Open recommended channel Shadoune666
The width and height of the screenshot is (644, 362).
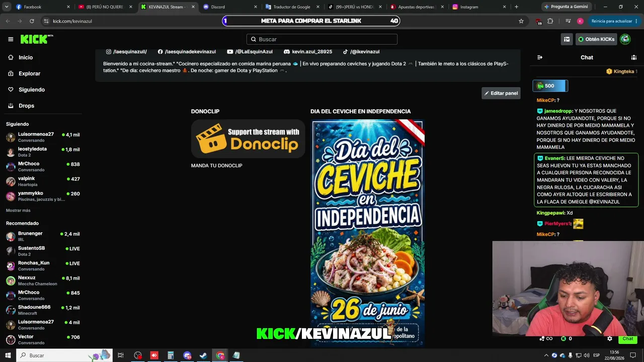(43, 310)
